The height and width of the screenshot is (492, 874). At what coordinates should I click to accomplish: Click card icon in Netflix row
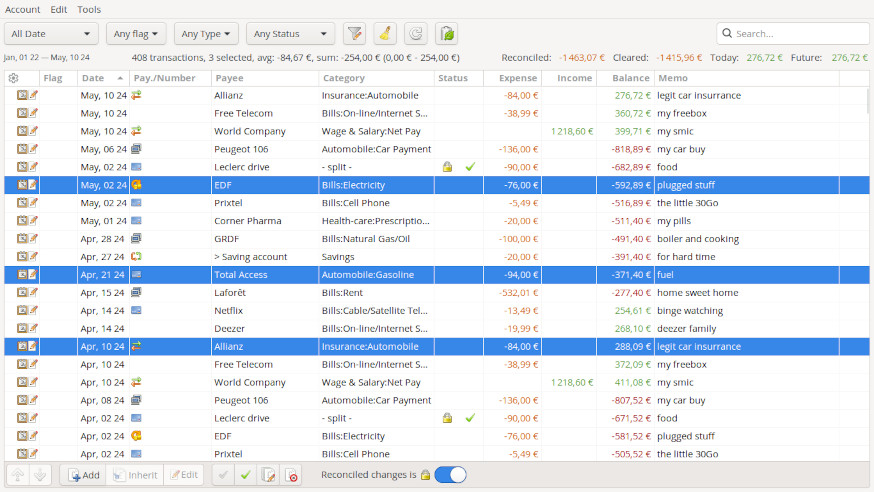tap(136, 310)
